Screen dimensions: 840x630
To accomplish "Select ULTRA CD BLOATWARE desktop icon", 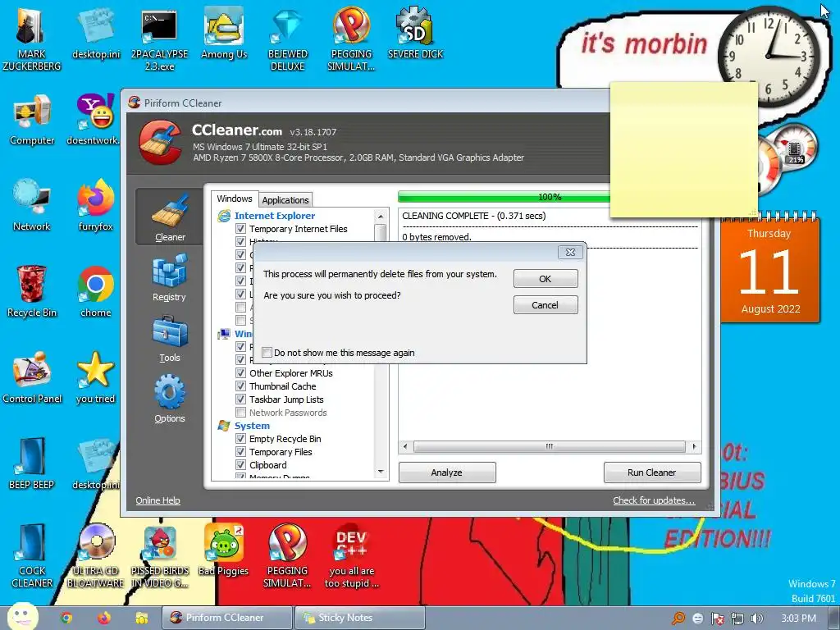I will tap(95, 556).
